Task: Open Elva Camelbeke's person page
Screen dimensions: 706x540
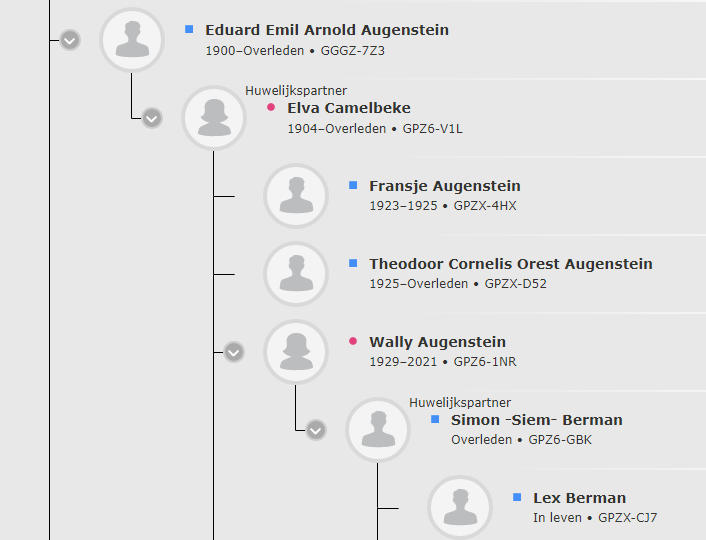Action: [x=349, y=108]
